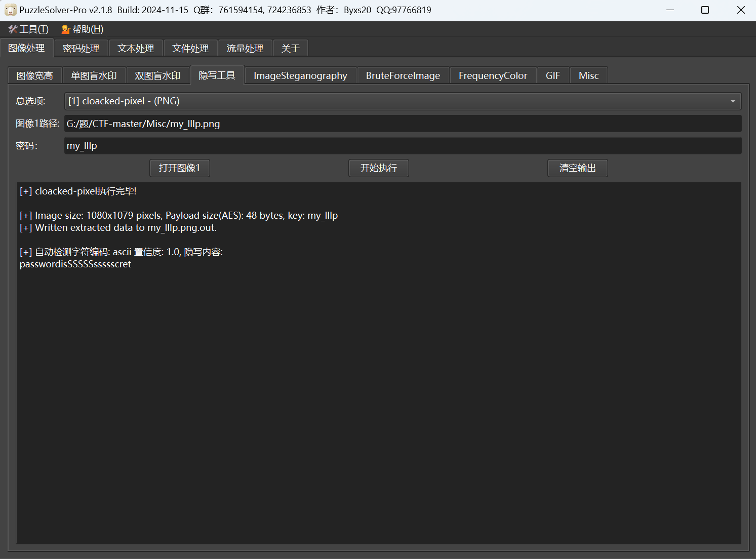Maximize the PuzzleSolver-Pro window
756x559 pixels.
705,10
